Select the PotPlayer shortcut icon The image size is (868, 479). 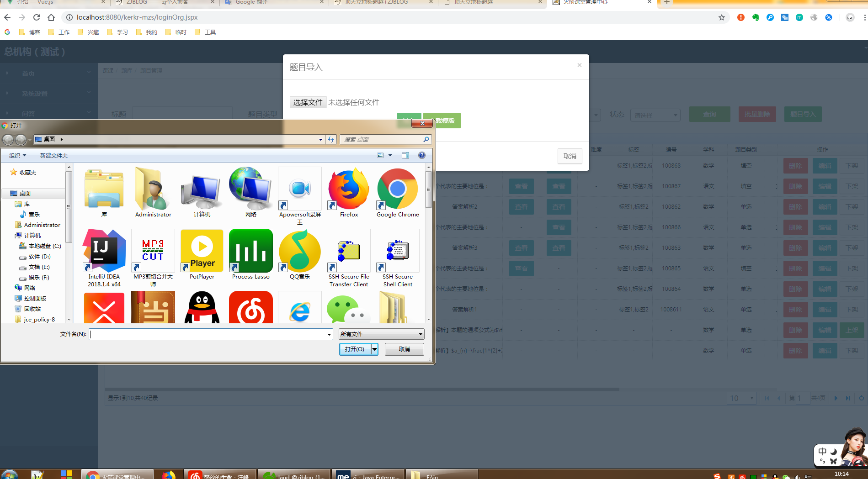point(202,251)
